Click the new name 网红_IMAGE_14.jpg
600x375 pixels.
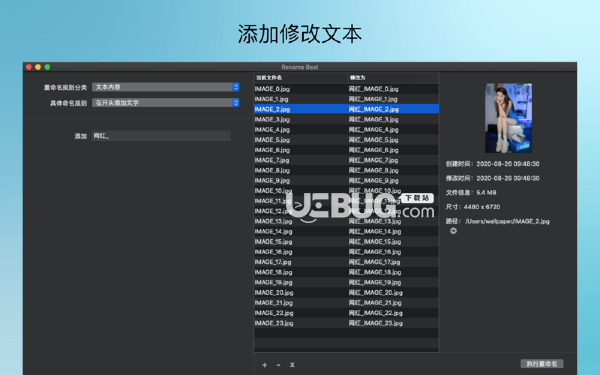375,232
